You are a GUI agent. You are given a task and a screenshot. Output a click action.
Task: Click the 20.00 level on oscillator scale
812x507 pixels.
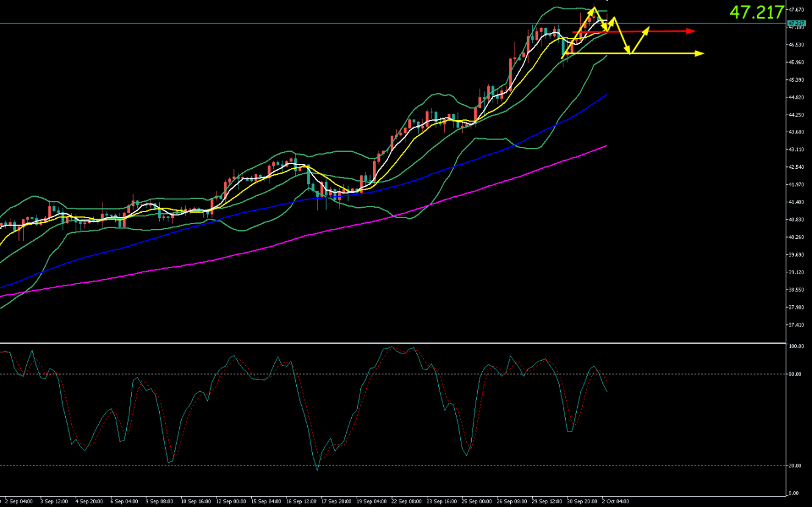(794, 466)
